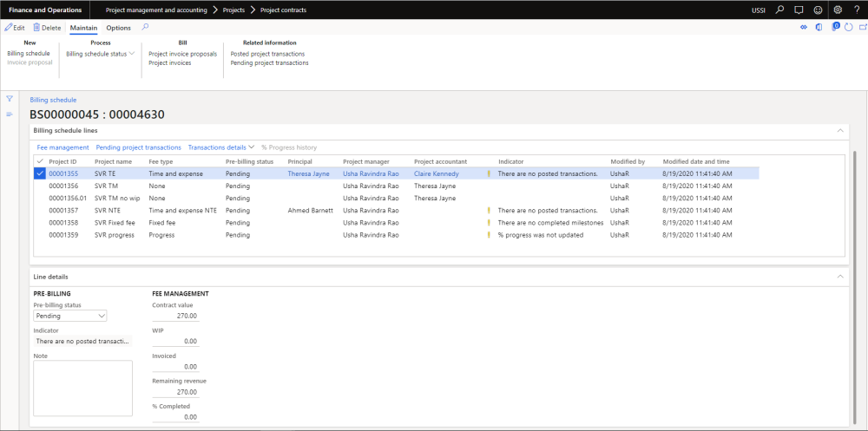Click the feedback smiley icon
The image size is (868, 431).
click(x=818, y=10)
